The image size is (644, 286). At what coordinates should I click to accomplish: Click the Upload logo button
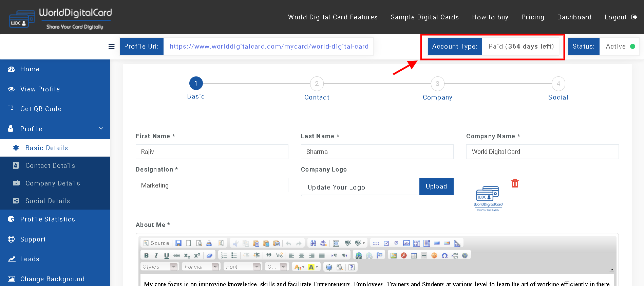click(436, 186)
